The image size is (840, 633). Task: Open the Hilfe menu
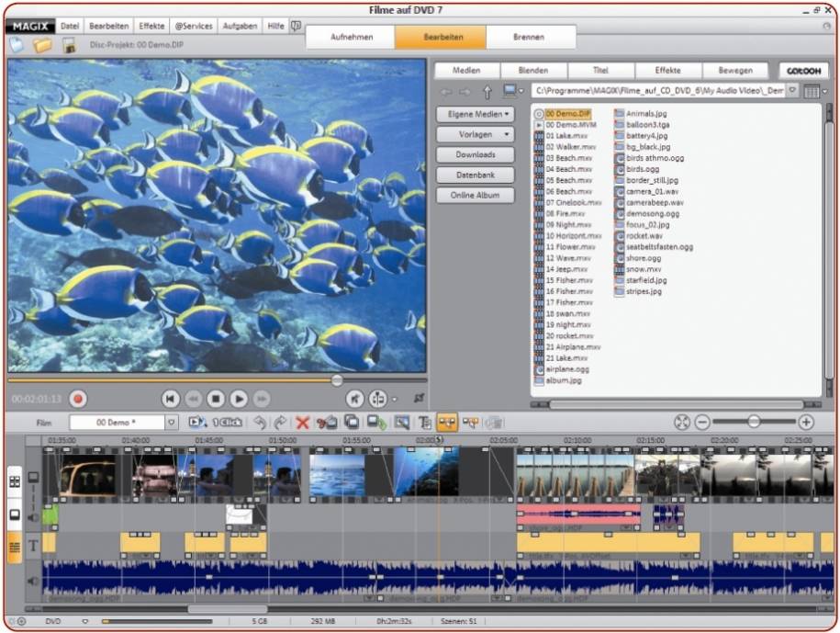coord(276,26)
